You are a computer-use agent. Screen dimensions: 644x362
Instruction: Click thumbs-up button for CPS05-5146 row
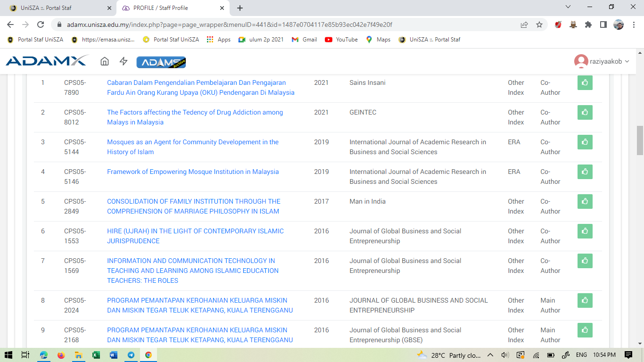pos(585,172)
